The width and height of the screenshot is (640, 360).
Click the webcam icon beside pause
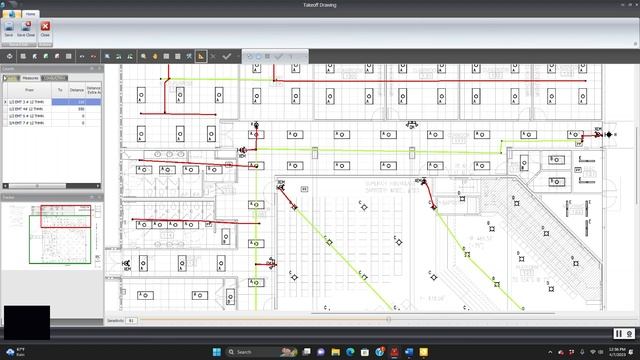629,333
